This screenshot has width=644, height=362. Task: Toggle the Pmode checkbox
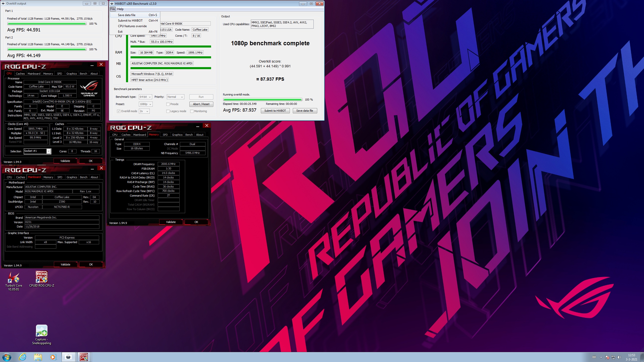pyautogui.click(x=168, y=104)
